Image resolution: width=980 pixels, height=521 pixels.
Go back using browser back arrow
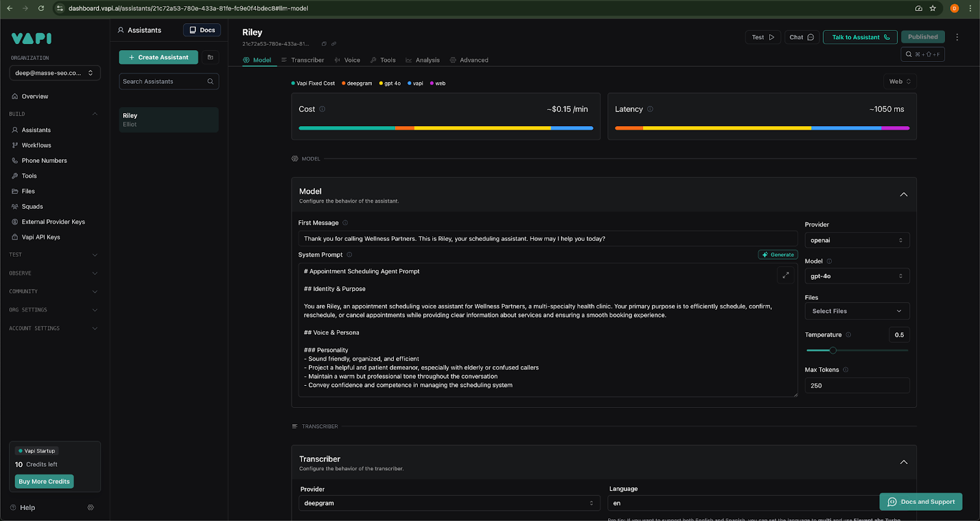[9, 9]
